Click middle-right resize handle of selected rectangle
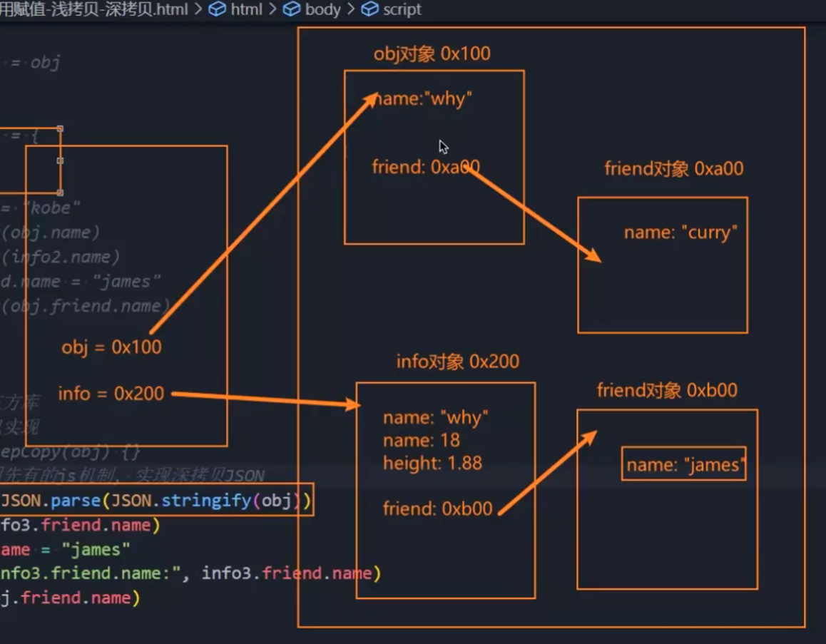 click(x=60, y=160)
